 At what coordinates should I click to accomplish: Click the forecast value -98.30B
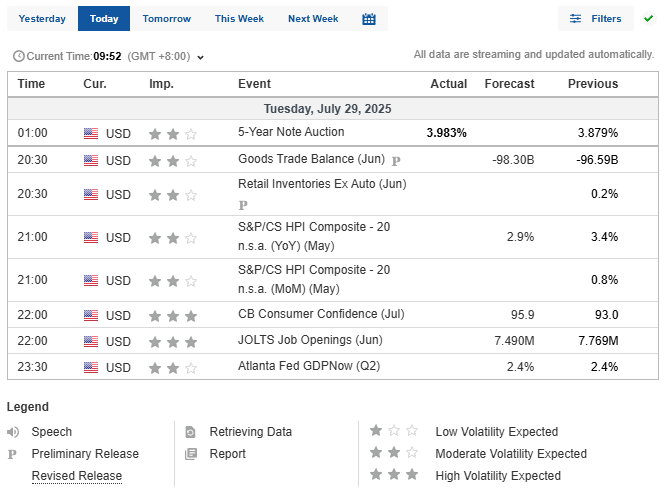pyautogui.click(x=513, y=160)
